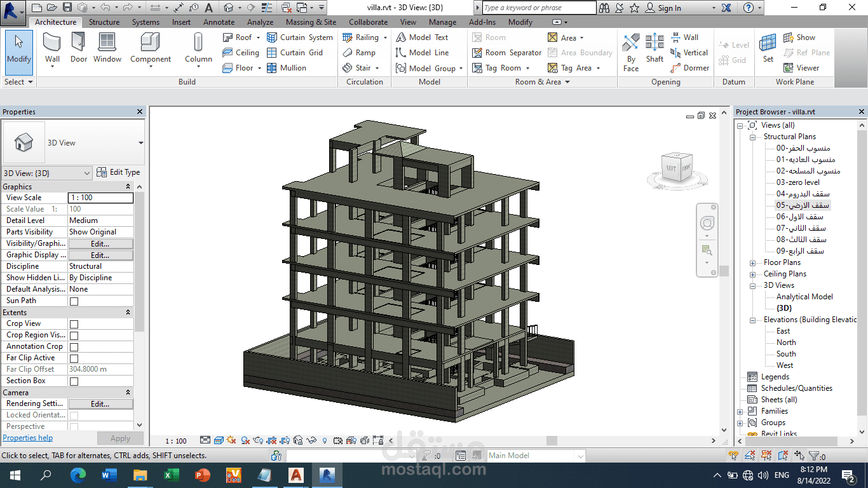Click the Text tool in Quick Access toolbar
The width and height of the screenshot is (868, 488).
point(208,8)
